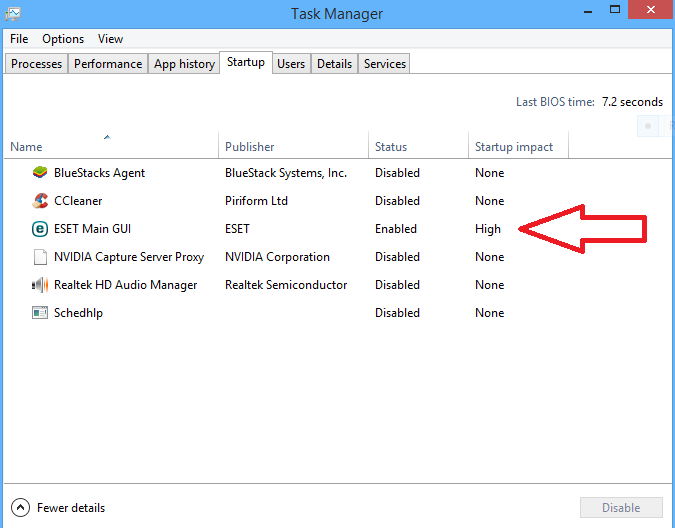
Task: Switch to the App history tab
Action: (x=184, y=64)
